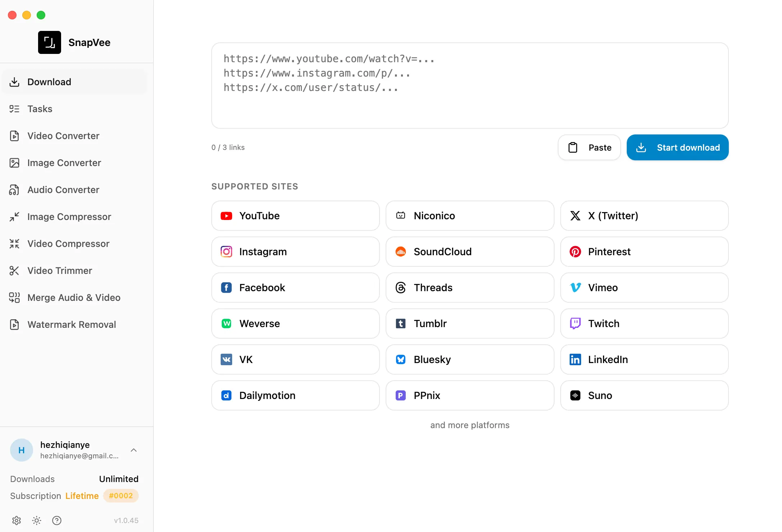The image size is (782, 532).
Task: Click the Dailymotion logo icon
Action: click(226, 395)
